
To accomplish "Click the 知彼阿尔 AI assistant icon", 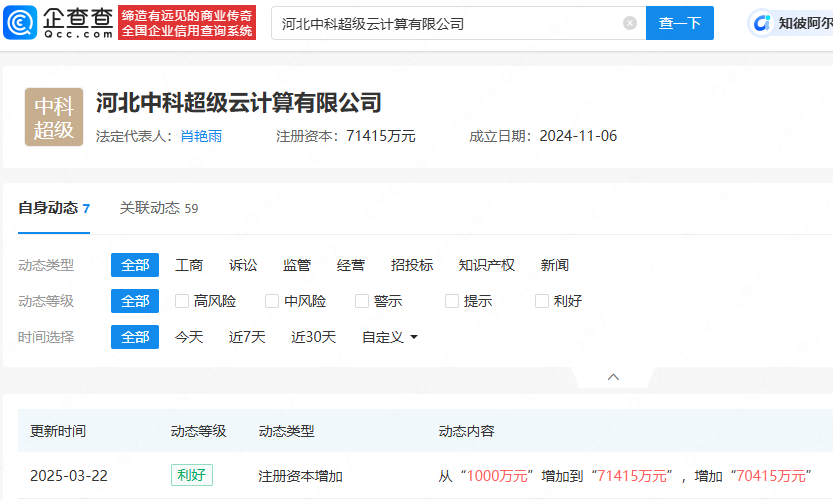I will [x=762, y=23].
